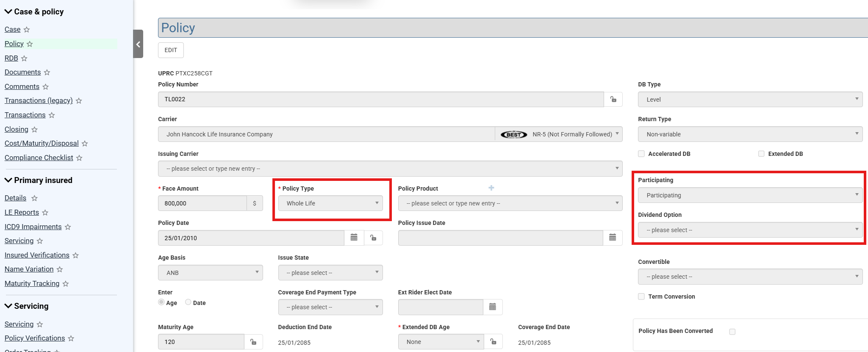This screenshot has width=868, height=352.
Task: Star the Documents sidebar link as favorite
Action: (x=47, y=72)
